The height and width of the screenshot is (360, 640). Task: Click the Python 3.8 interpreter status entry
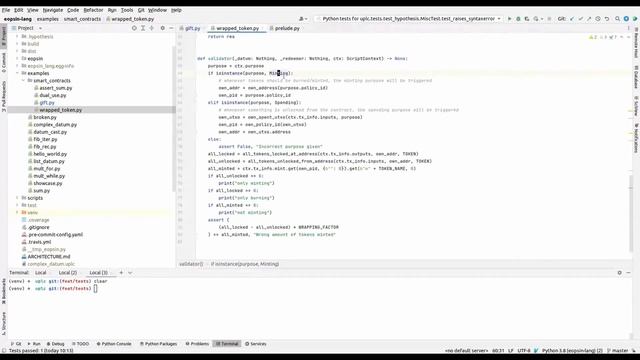572,351
